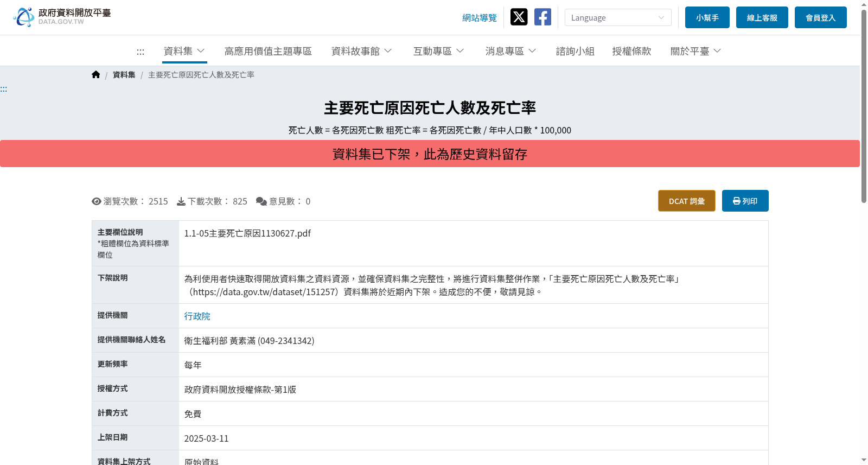Click the 網站導覽 link
The width and height of the screenshot is (868, 465).
[480, 18]
